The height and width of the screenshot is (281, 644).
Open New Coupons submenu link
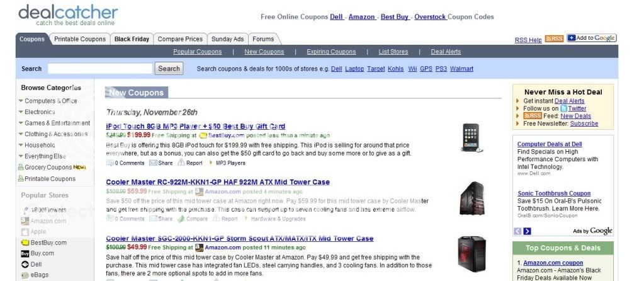264,52
